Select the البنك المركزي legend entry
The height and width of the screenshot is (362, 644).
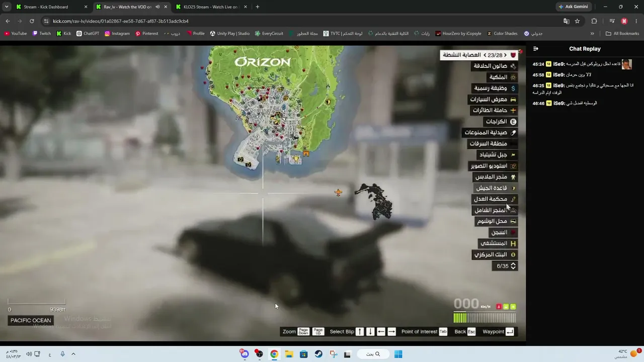coord(495,254)
